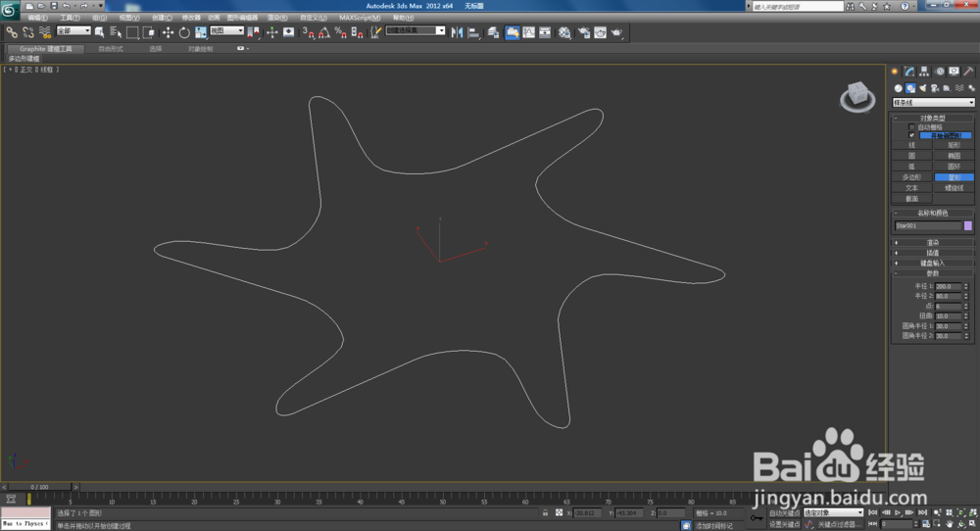The image size is (980, 531).
Task: Click the Align tool icon
Action: coord(473,32)
